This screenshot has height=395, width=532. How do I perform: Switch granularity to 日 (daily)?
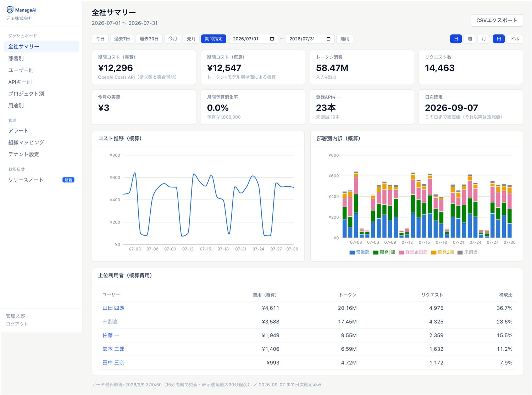click(456, 39)
